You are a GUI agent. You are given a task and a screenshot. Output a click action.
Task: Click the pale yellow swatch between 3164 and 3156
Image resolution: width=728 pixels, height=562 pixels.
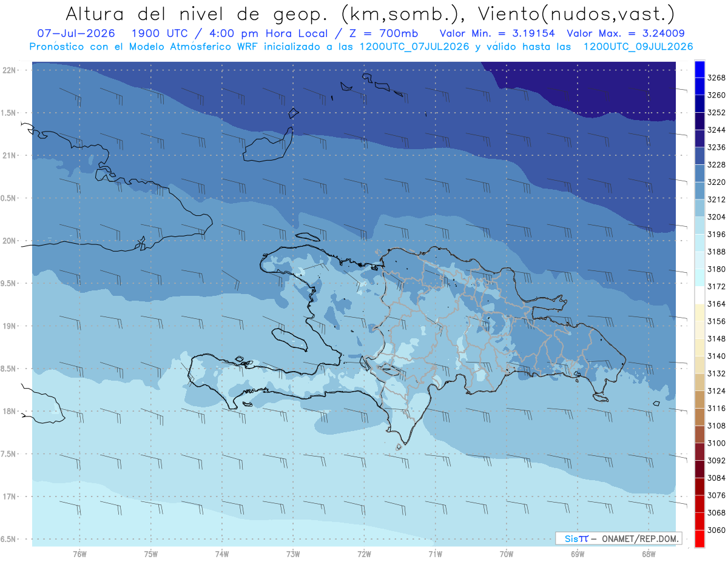tap(699, 312)
